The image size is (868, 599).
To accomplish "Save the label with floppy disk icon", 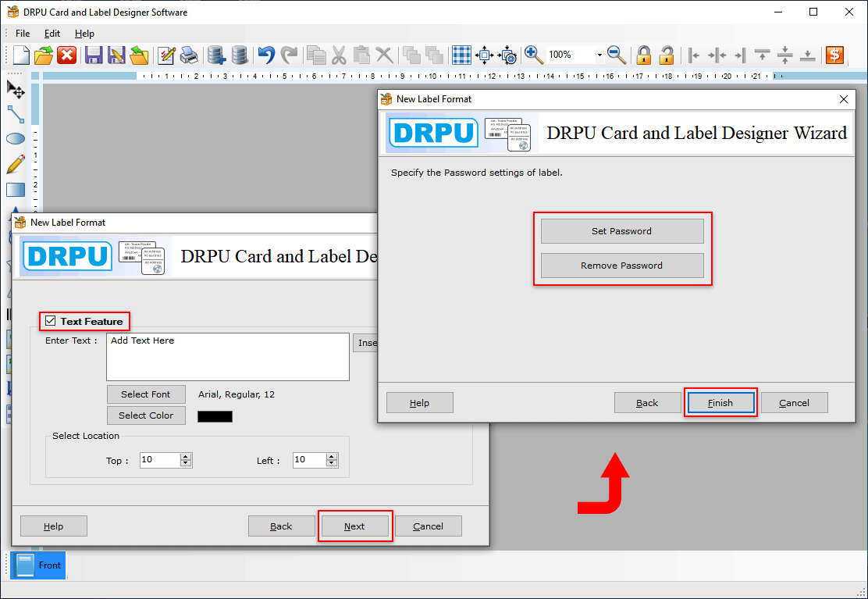I will coord(93,55).
